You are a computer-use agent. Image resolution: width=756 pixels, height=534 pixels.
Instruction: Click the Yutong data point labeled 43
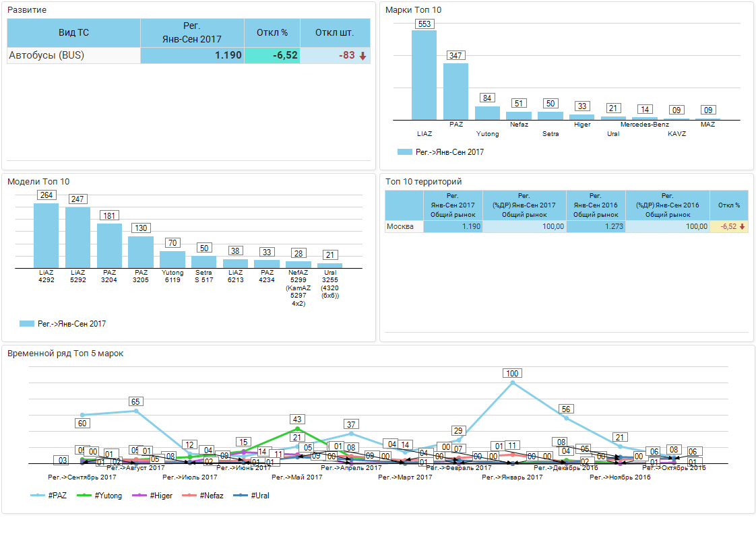297,428
